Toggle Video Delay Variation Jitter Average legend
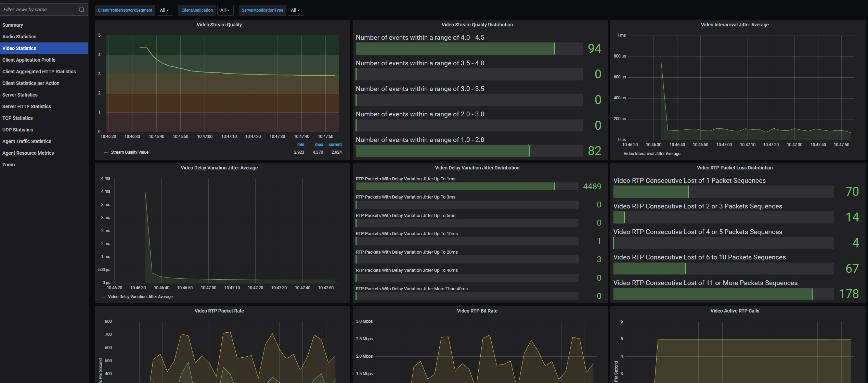 pyautogui.click(x=140, y=297)
